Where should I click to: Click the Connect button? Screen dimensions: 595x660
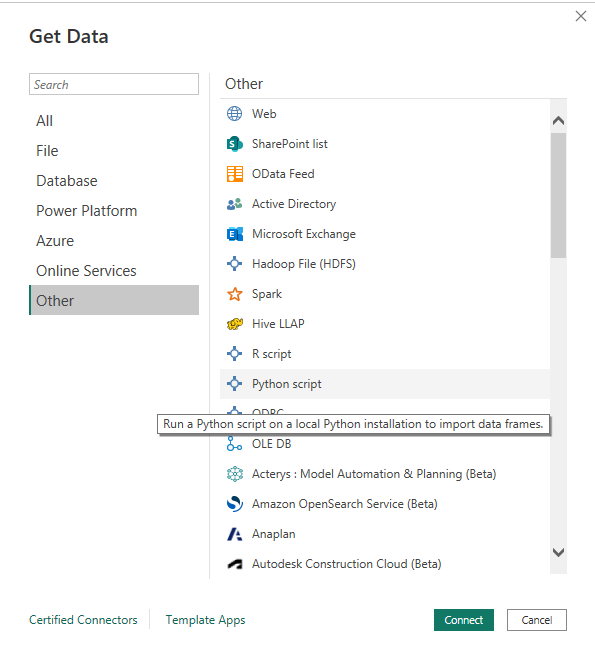pos(464,620)
